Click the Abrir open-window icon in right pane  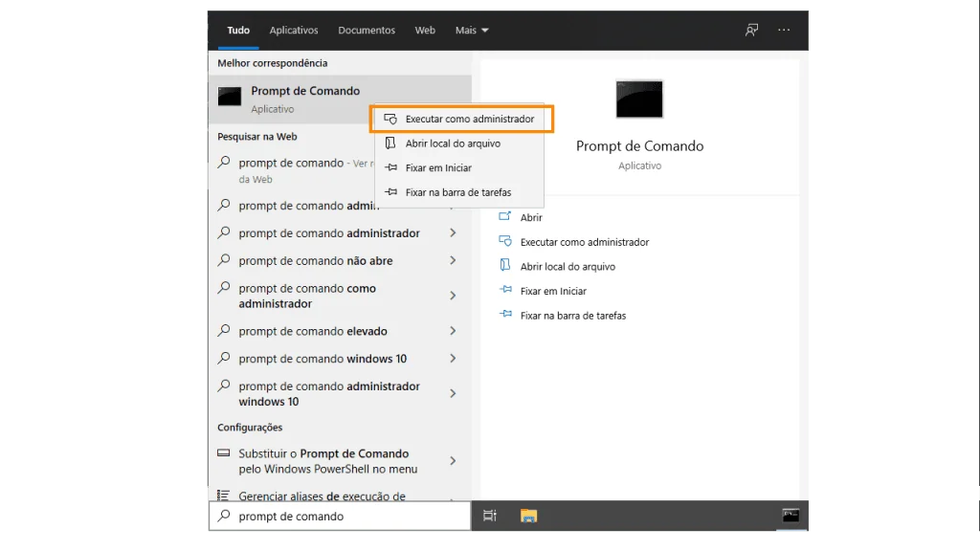505,216
